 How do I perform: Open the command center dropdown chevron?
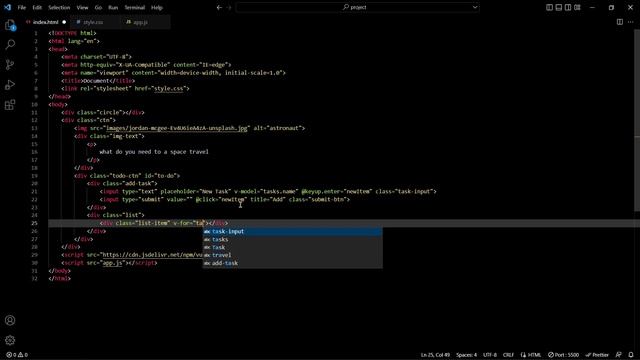point(475,7)
